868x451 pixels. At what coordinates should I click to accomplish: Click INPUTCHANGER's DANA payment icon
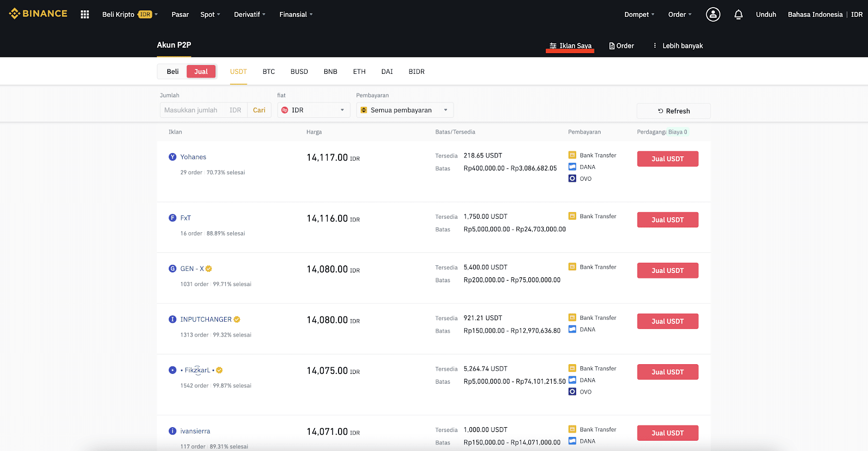(572, 329)
